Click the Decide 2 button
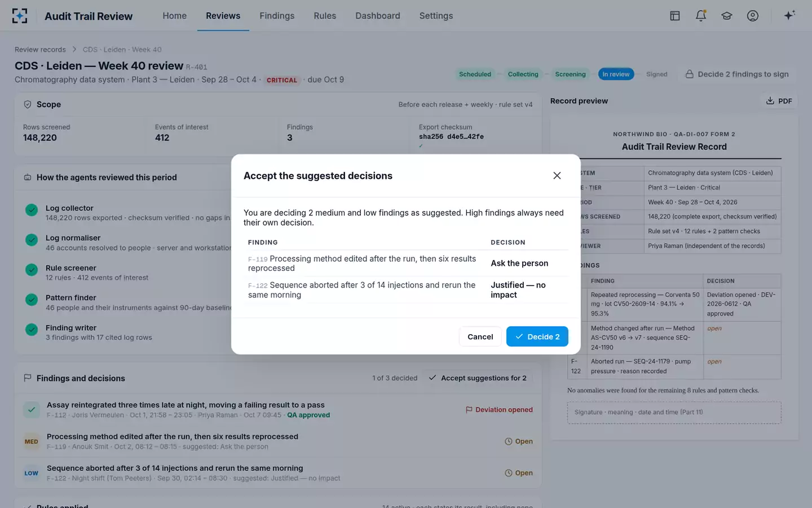Screen dimensions: 812x508 537,336
